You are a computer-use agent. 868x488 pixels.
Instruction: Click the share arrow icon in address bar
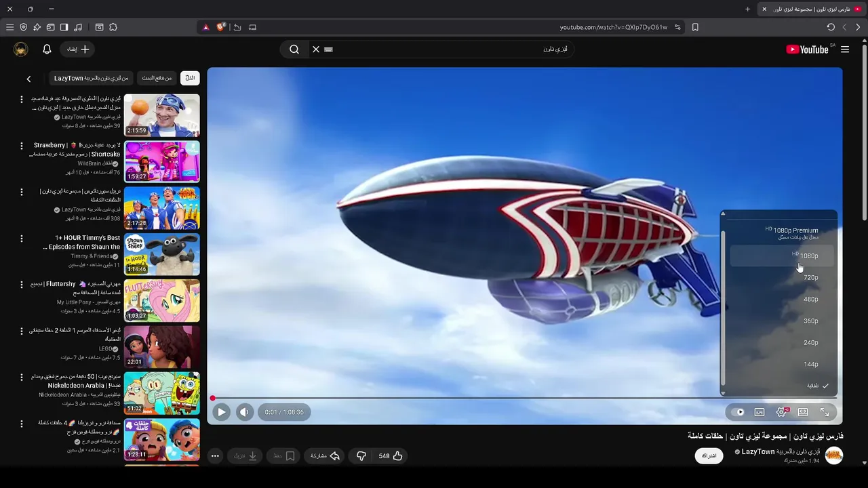coord(237,27)
